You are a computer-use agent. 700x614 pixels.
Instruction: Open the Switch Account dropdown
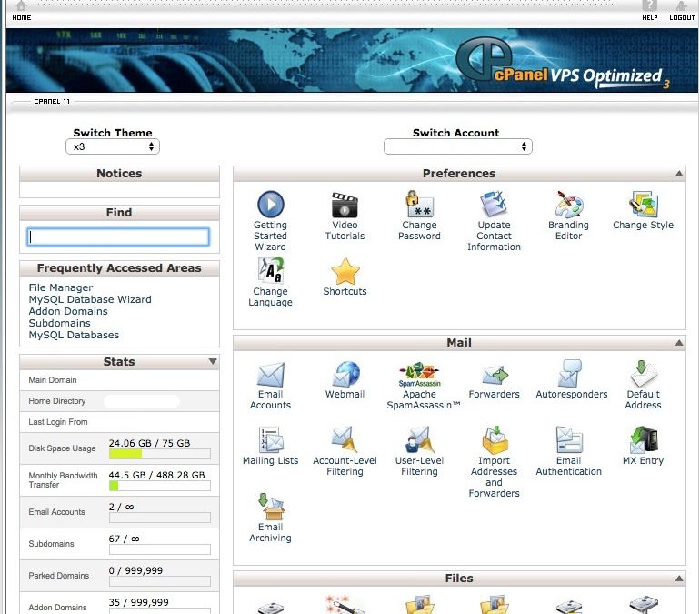(x=458, y=146)
